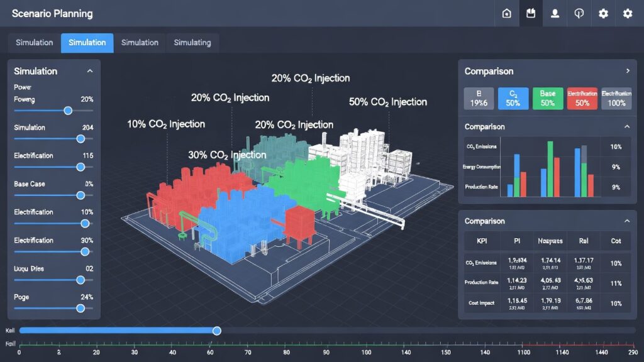Select the green Base 50% scenario chip
Viewport: 644px width, 362px height.
pos(548,99)
